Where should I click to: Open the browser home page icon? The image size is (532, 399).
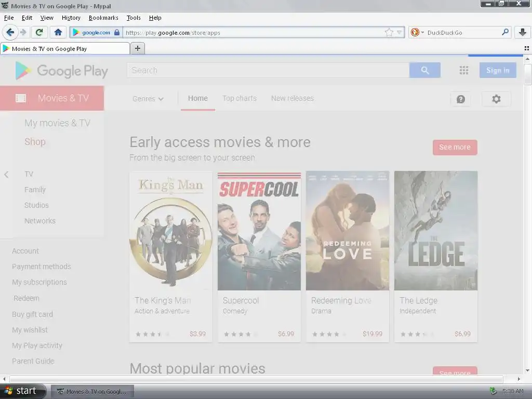click(x=58, y=33)
